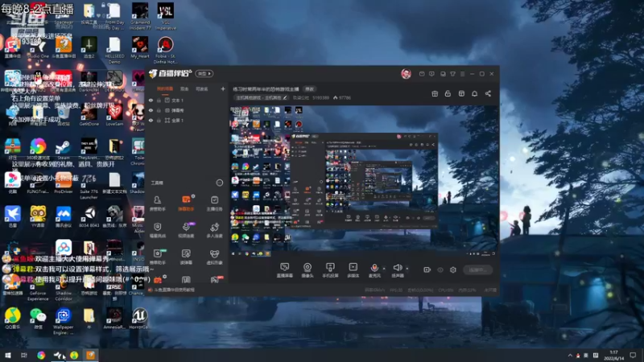
Task: Open the hamburger menu in title bar
Action: pos(462,74)
